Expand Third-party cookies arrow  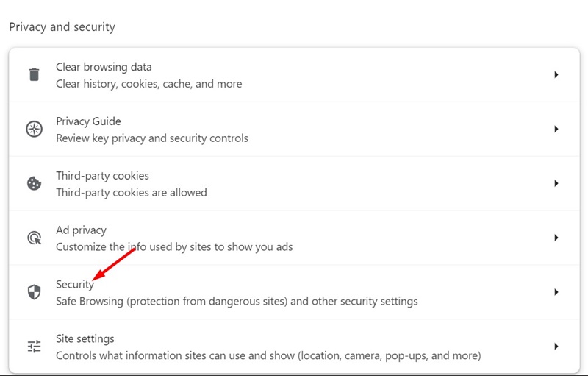click(556, 183)
